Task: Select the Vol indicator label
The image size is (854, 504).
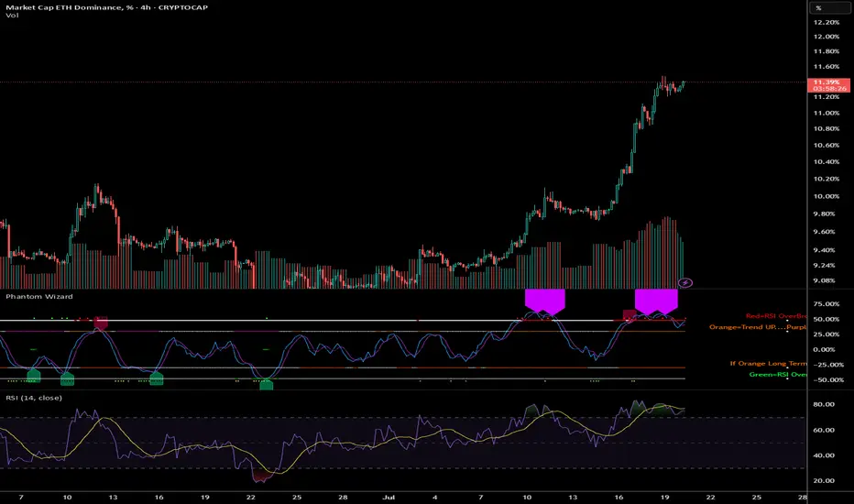Action: pyautogui.click(x=12, y=16)
